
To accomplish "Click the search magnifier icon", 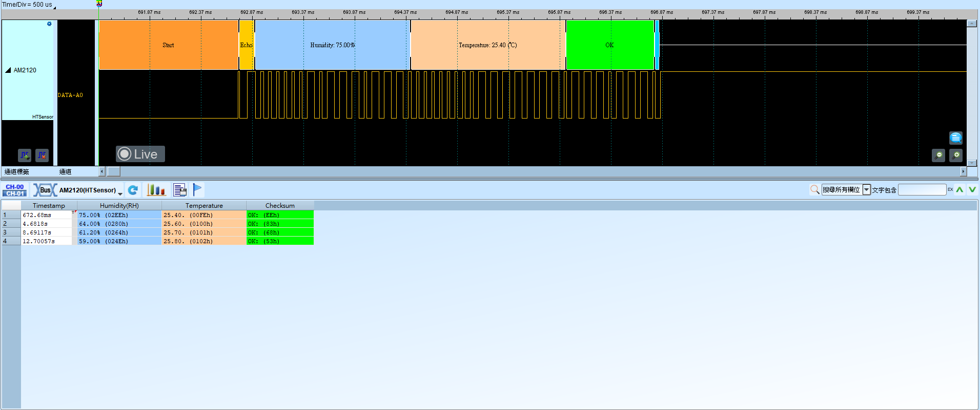I will [814, 190].
